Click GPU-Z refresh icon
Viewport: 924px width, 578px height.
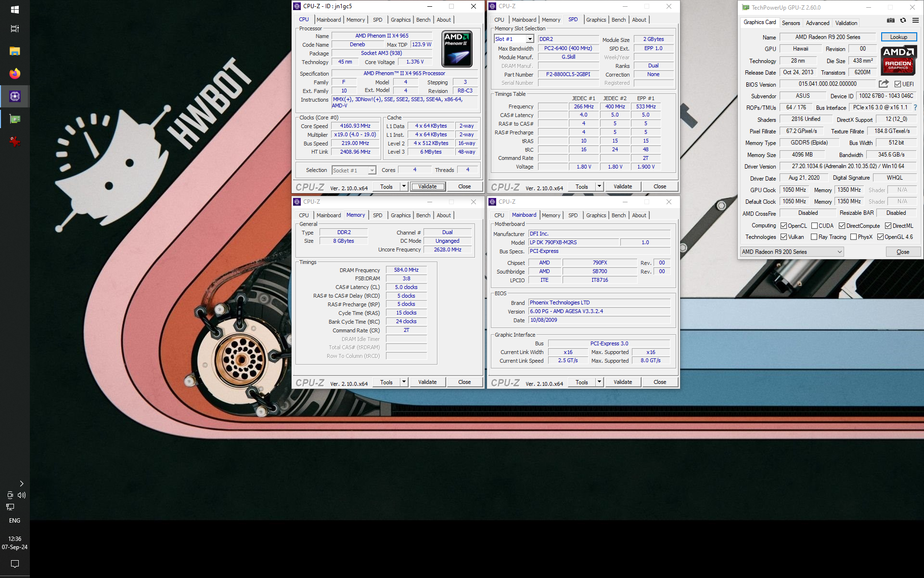tap(903, 20)
